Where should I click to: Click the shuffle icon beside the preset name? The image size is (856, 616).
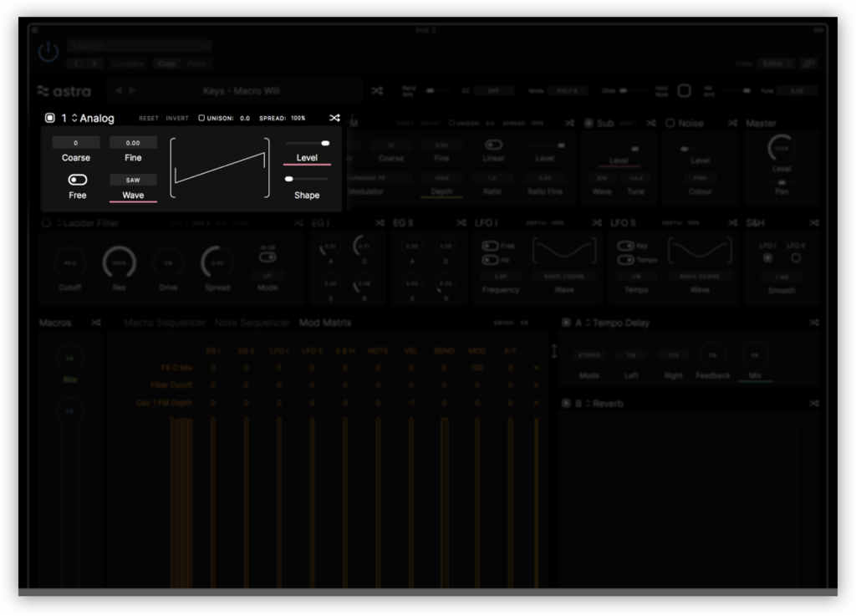click(x=377, y=90)
